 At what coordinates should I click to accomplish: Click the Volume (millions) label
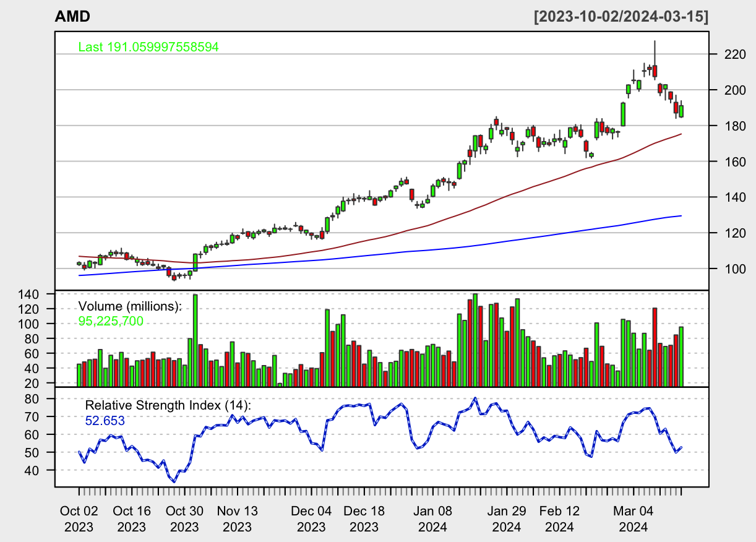click(130, 306)
